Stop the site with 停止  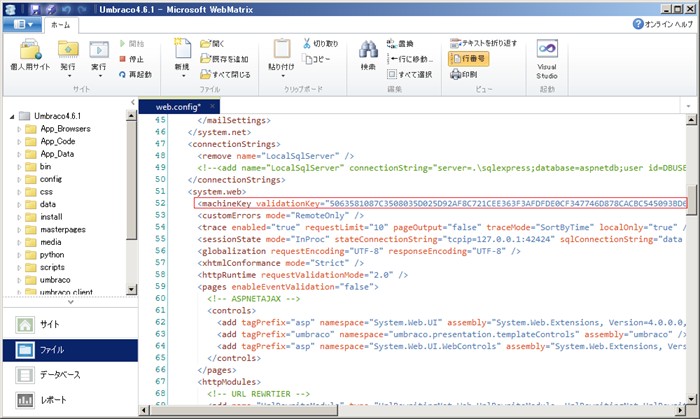pyautogui.click(x=132, y=59)
